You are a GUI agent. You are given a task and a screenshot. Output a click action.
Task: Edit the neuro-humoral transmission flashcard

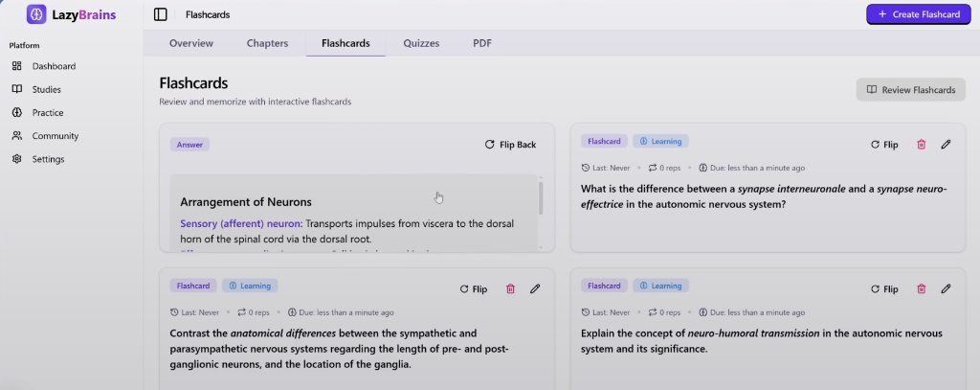[x=946, y=289]
